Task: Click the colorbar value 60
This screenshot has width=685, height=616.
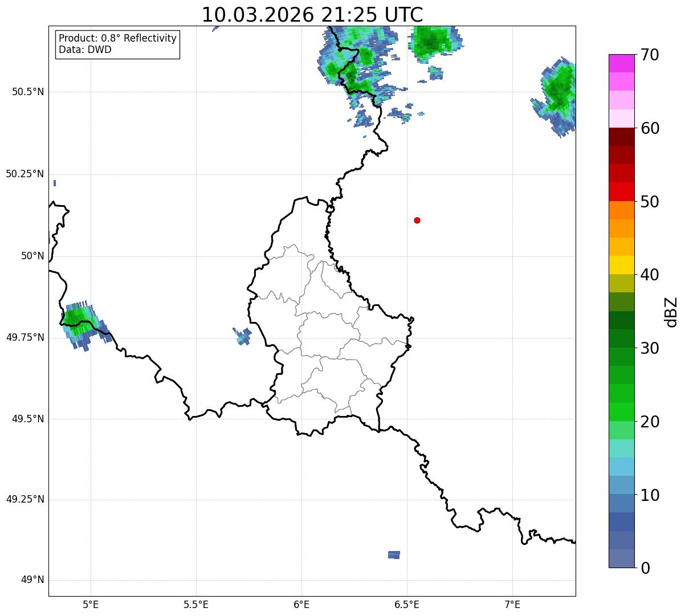Action: [x=650, y=128]
